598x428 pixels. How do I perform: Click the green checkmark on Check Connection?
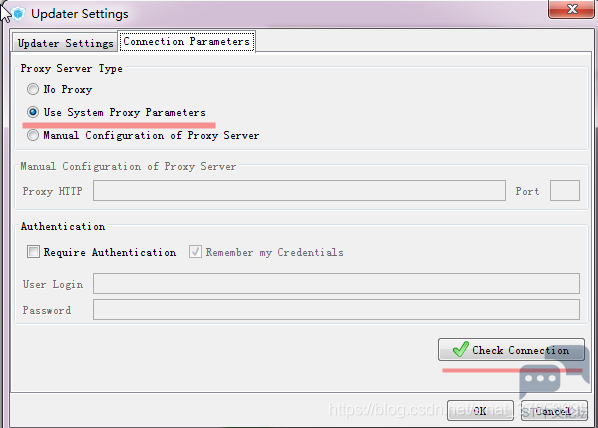pyautogui.click(x=460, y=349)
